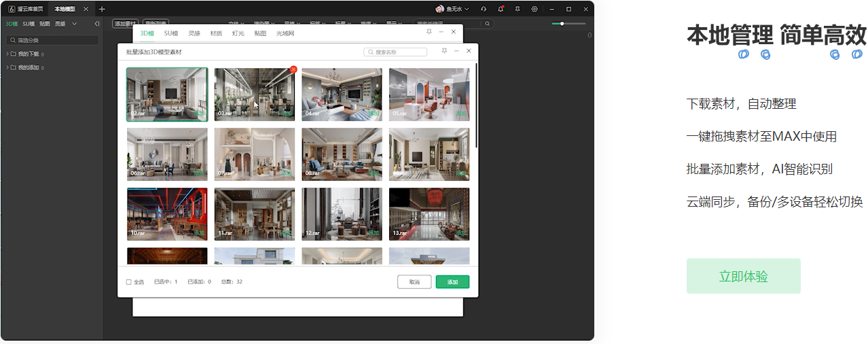Click the 总数:32 status text
This screenshot has width=868, height=344.
[x=232, y=281]
